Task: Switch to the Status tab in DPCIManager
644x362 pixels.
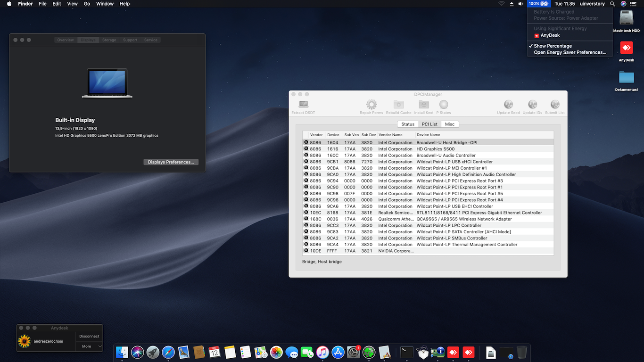Action: click(408, 124)
